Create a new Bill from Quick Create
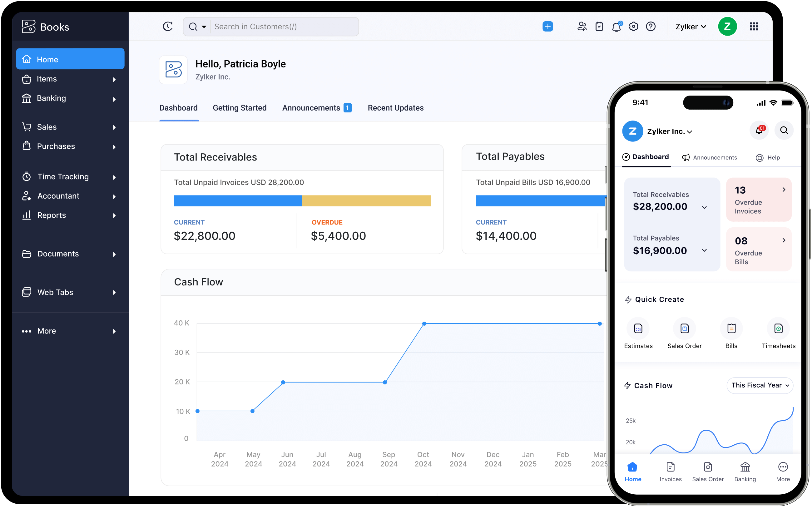This screenshot has height=509, width=812. (731, 329)
